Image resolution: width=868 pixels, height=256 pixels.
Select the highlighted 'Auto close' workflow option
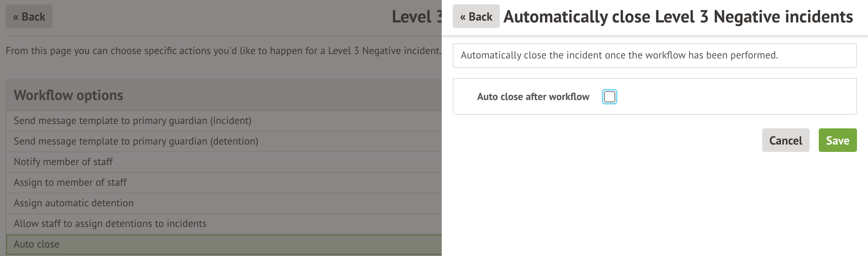pos(36,244)
